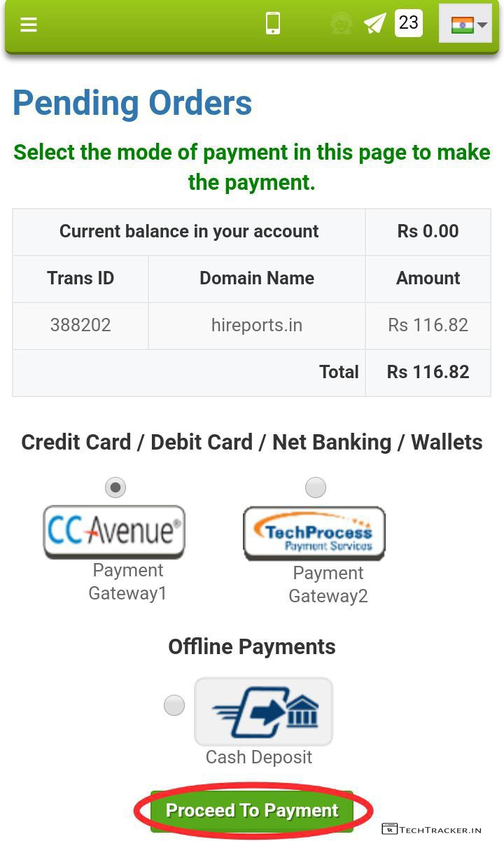Image resolution: width=504 pixels, height=853 pixels.
Task: Click the Cash Deposit bank icon
Action: pos(263,712)
